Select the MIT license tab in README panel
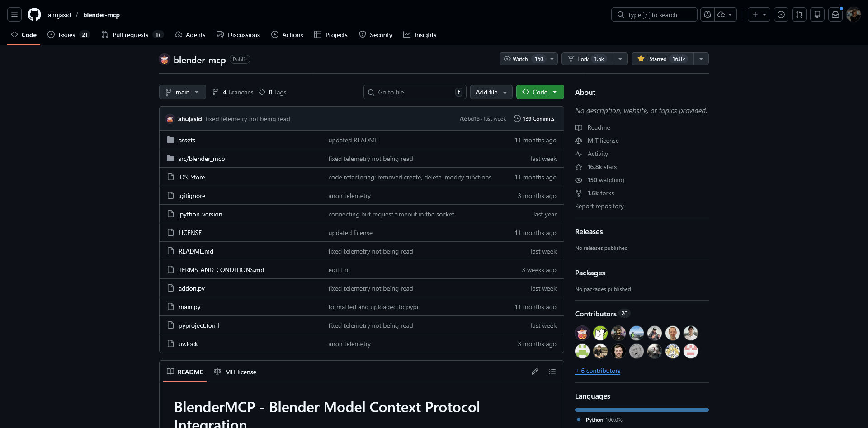This screenshot has width=868, height=428. click(235, 372)
